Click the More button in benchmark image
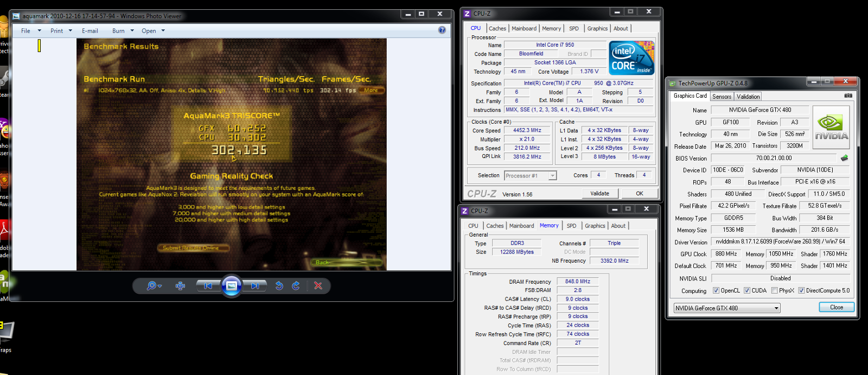Viewport: 868px width, 375px height. tap(371, 90)
